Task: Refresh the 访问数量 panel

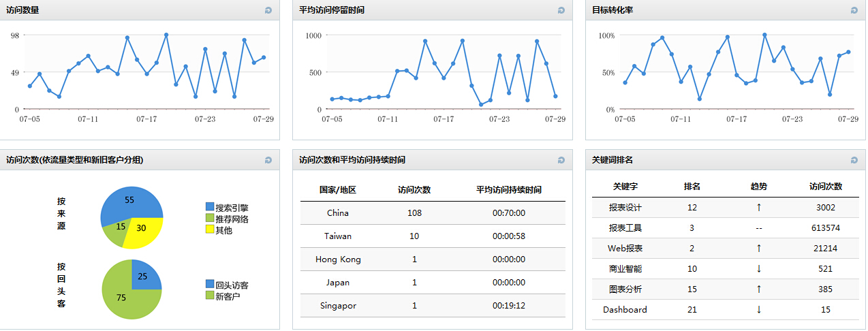Action: [x=268, y=10]
